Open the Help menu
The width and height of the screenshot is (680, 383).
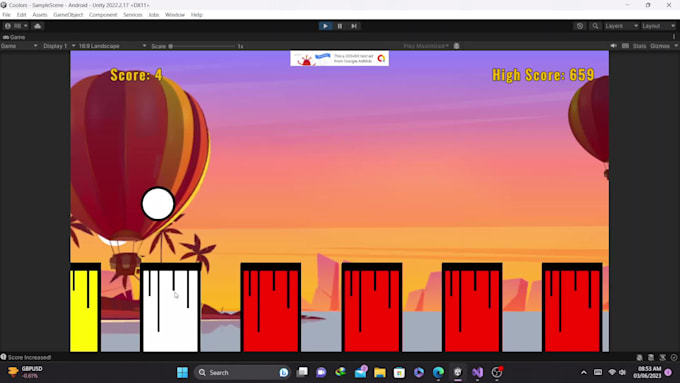coord(197,15)
